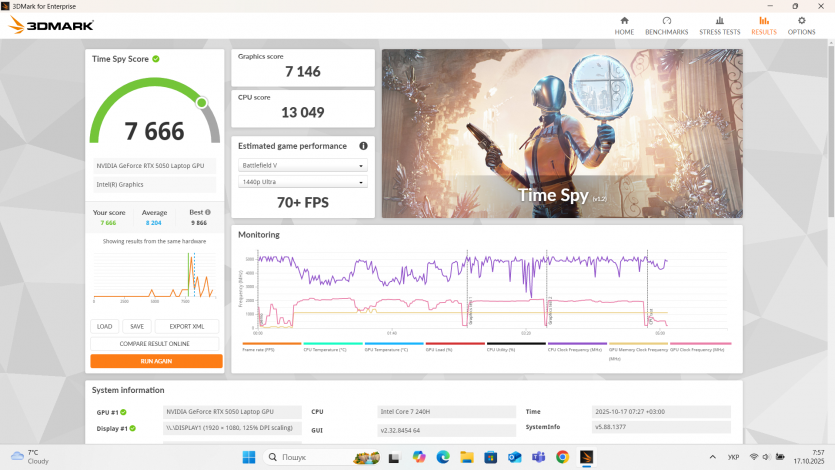
Task: Open the Battlefield V game dropdown
Action: pos(303,165)
